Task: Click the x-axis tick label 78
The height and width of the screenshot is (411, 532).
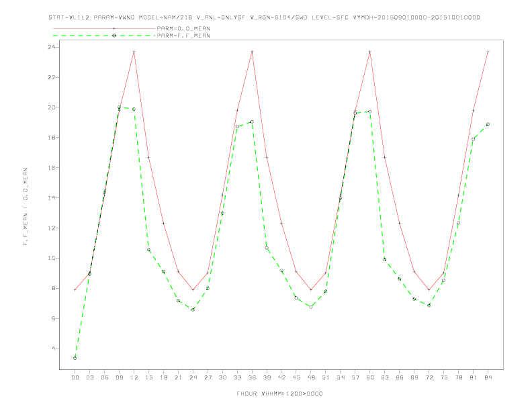Action: coord(458,377)
